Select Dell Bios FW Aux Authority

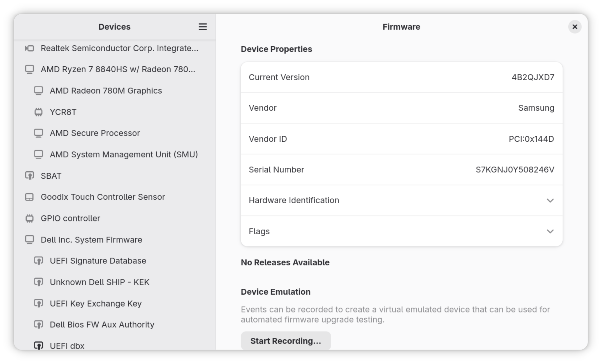(x=102, y=325)
